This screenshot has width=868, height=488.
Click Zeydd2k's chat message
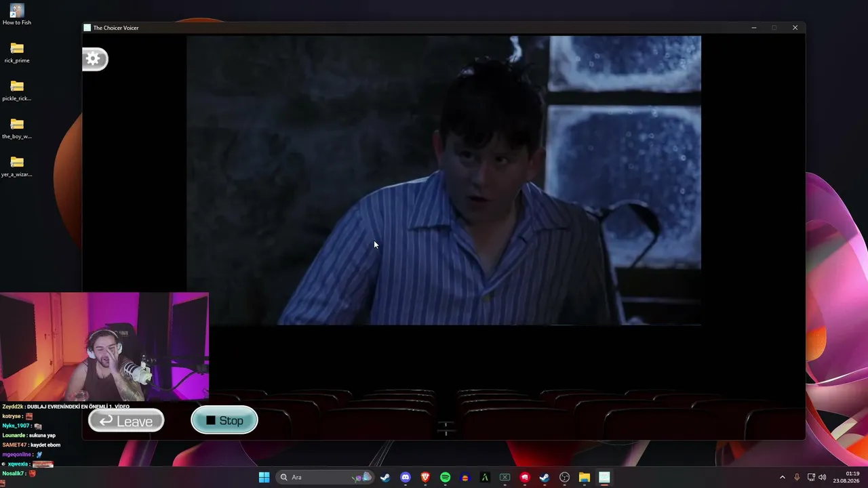(x=66, y=407)
